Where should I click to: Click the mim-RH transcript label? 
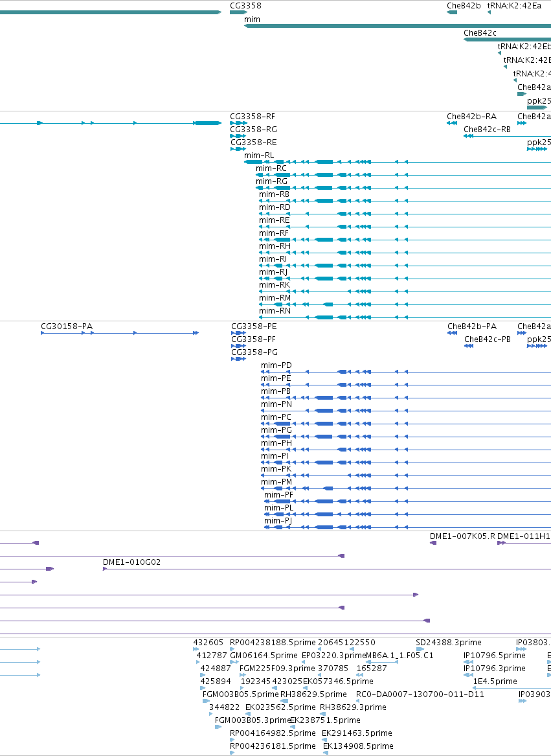[x=275, y=246]
